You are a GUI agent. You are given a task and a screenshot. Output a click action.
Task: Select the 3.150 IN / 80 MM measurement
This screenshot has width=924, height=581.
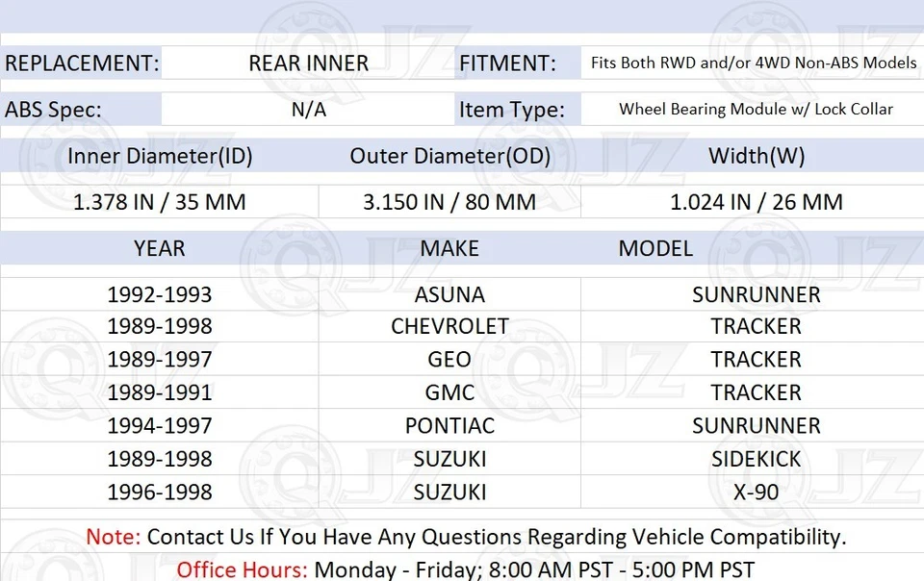click(x=450, y=202)
